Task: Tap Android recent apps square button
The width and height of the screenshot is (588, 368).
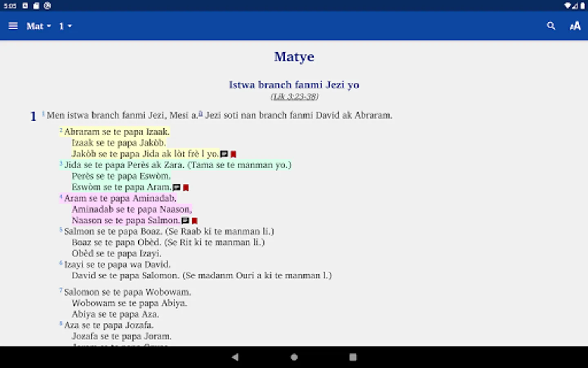Action: point(353,357)
